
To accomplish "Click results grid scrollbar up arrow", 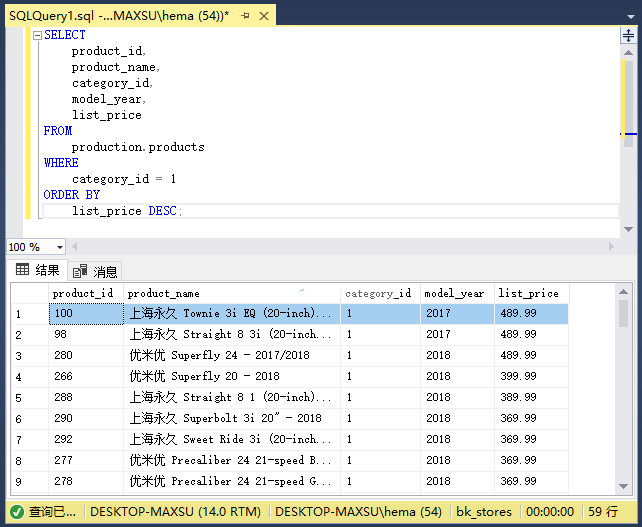I will click(623, 292).
